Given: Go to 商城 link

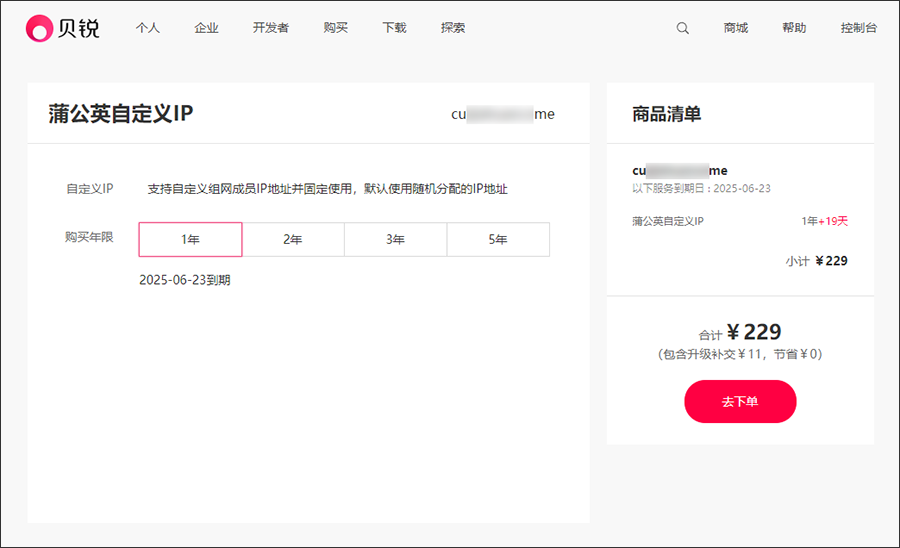Looking at the screenshot, I should pyautogui.click(x=736, y=28).
